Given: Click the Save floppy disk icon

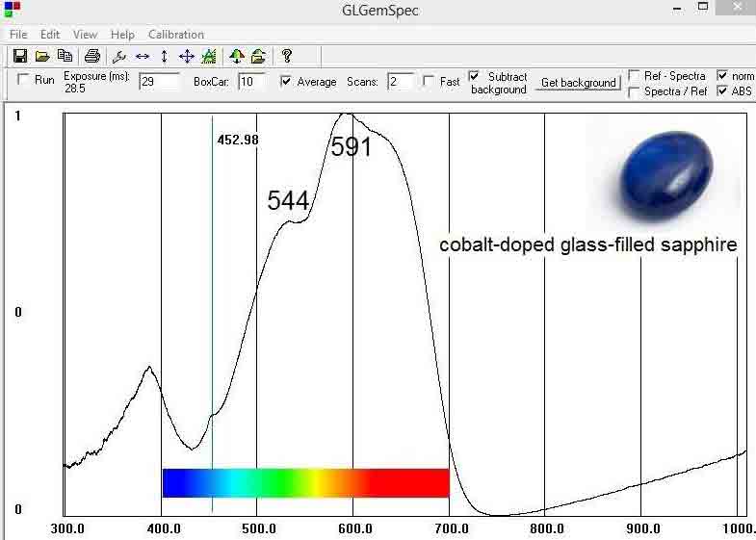Looking at the screenshot, I should [x=19, y=56].
